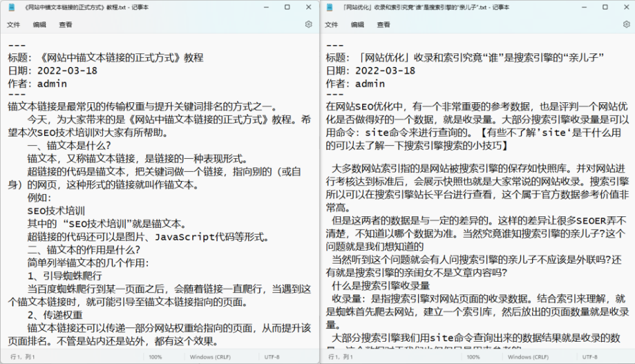The width and height of the screenshot is (635, 364).
Task: Click the Notepad icon in the right title bar
Action: pyautogui.click(x=329, y=7)
